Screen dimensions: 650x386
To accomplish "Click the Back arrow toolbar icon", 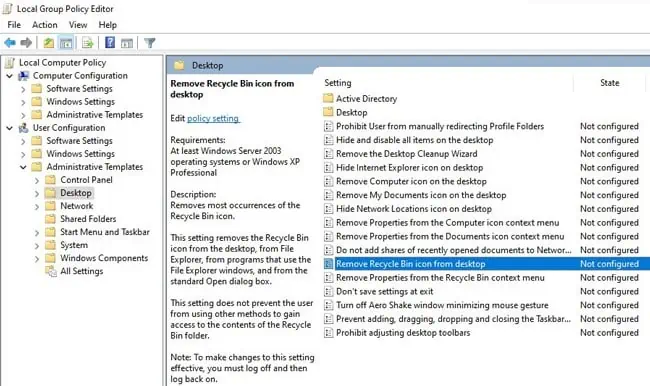I will click(x=10, y=42).
